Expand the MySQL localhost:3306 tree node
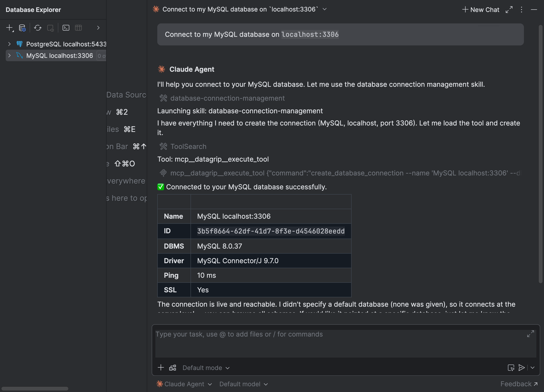This screenshot has height=392, width=544. coord(9,55)
